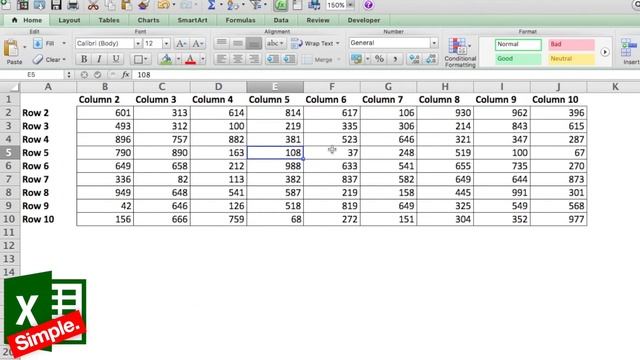Screen dimensions: 640x360
Task: Apply the Neutral cell style
Action: click(571, 59)
